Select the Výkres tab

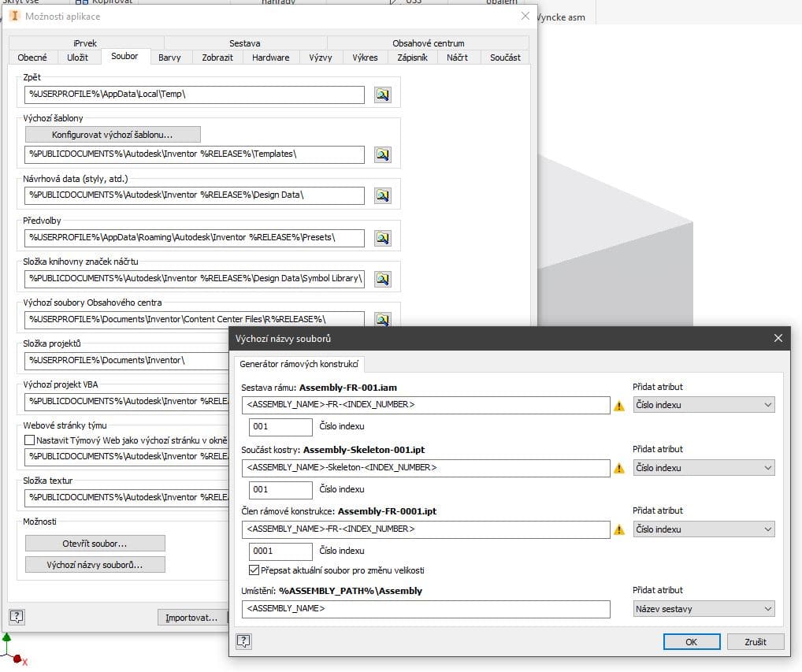pos(366,58)
